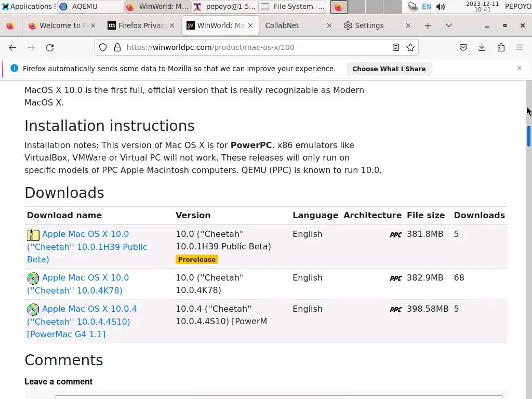Click PPC icon in 10.0.4K78 row

point(395,278)
